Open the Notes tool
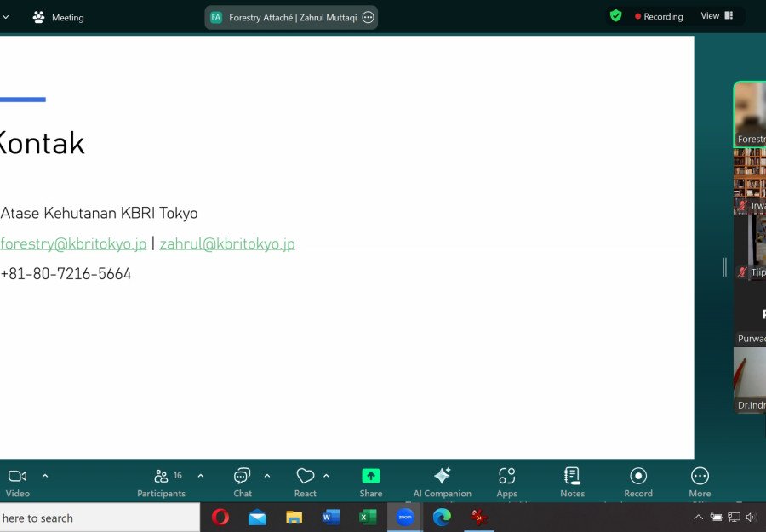This screenshot has height=532, width=766. 573,483
